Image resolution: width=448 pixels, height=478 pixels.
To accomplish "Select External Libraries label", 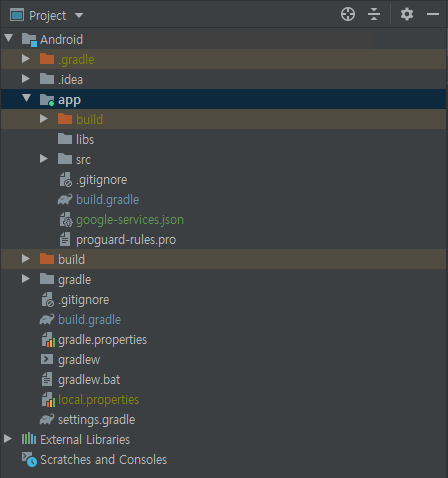I will click(85, 440).
